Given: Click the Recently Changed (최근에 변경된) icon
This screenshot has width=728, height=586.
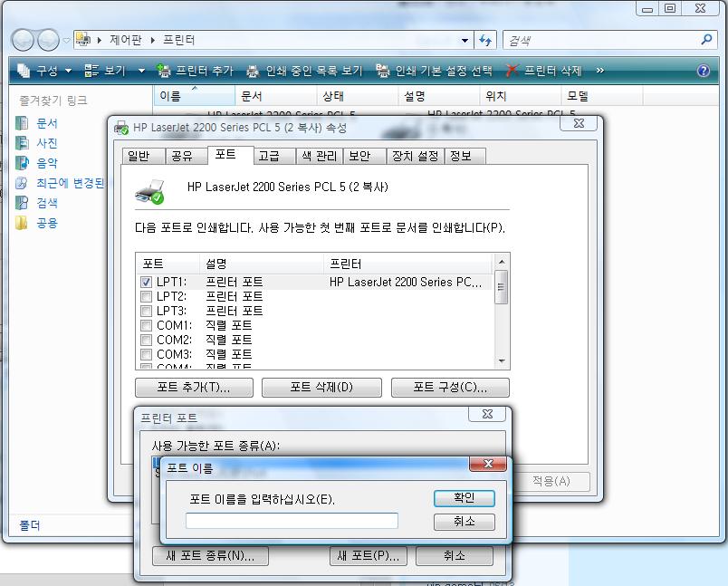Looking at the screenshot, I should click(22, 183).
